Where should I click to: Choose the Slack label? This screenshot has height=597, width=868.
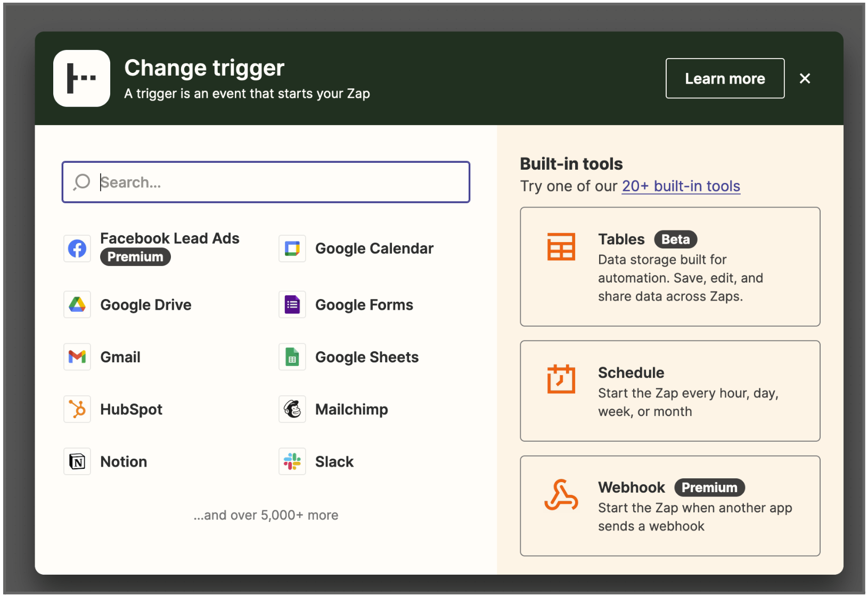tap(334, 462)
